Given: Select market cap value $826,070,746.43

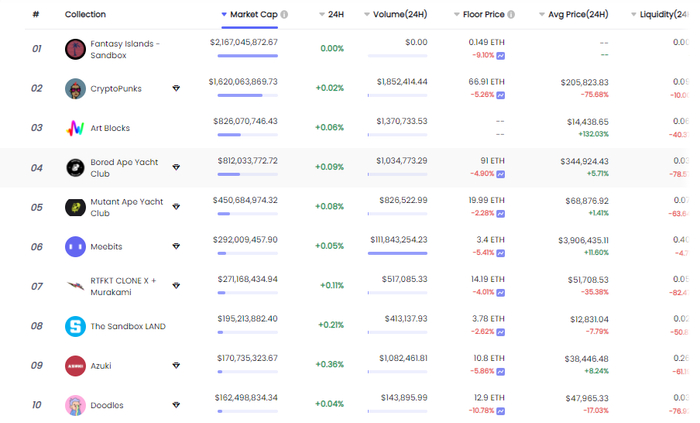Looking at the screenshot, I should tap(246, 121).
